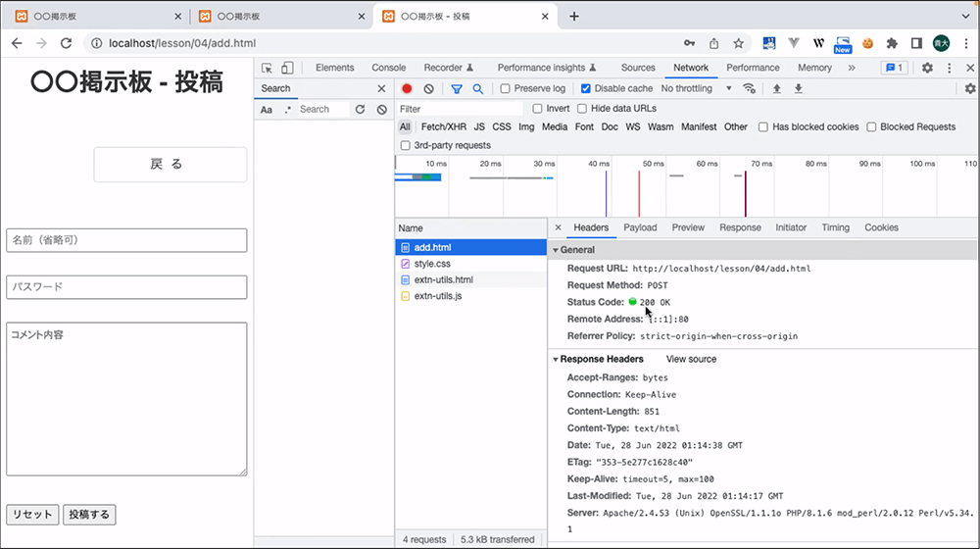
Task: Click the パスワード password field
Action: pyautogui.click(x=126, y=287)
